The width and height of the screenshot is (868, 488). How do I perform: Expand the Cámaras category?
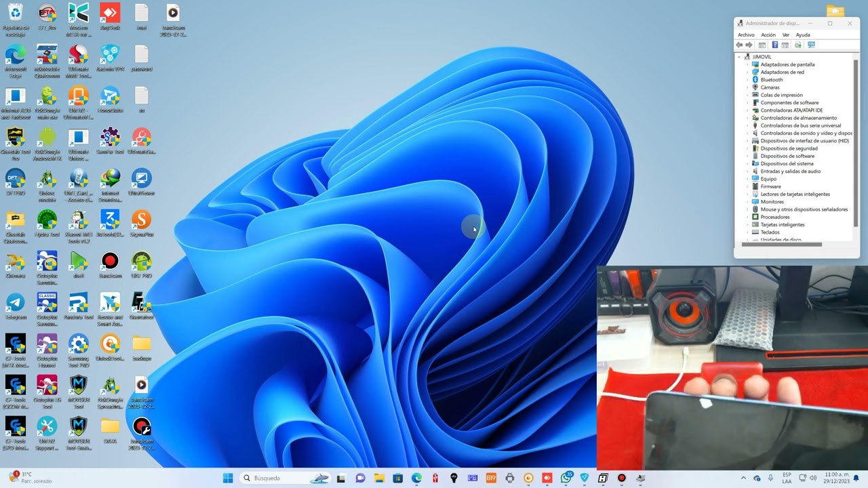pos(747,87)
